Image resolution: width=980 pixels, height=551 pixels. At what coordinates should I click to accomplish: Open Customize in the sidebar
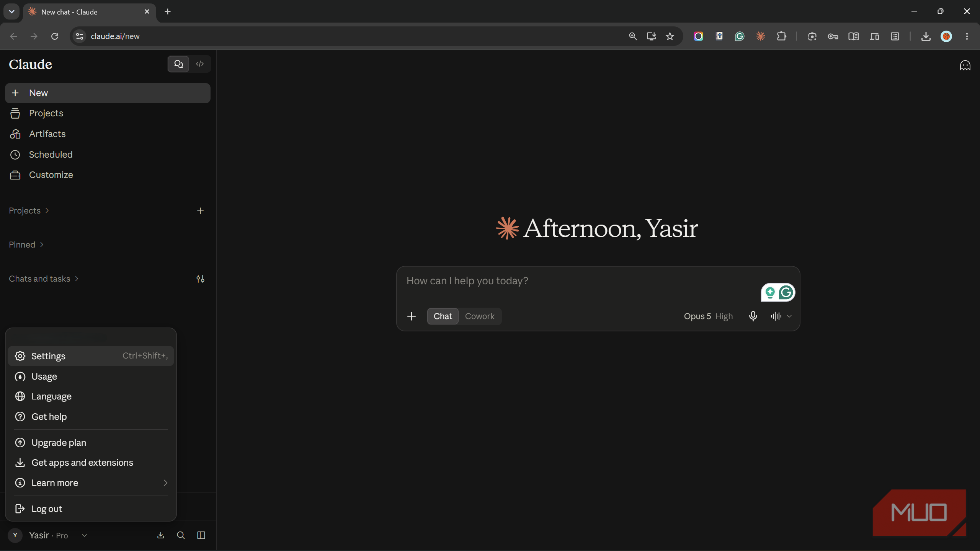pyautogui.click(x=108, y=175)
